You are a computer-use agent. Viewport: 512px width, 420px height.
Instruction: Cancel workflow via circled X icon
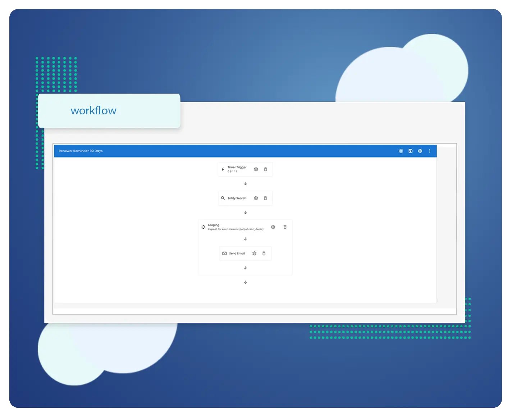coord(401,151)
